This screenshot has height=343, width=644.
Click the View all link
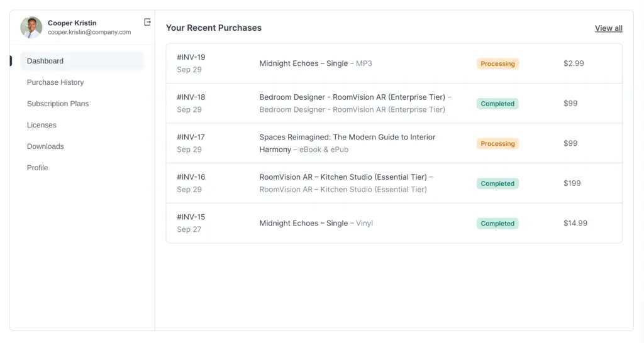[x=608, y=28]
